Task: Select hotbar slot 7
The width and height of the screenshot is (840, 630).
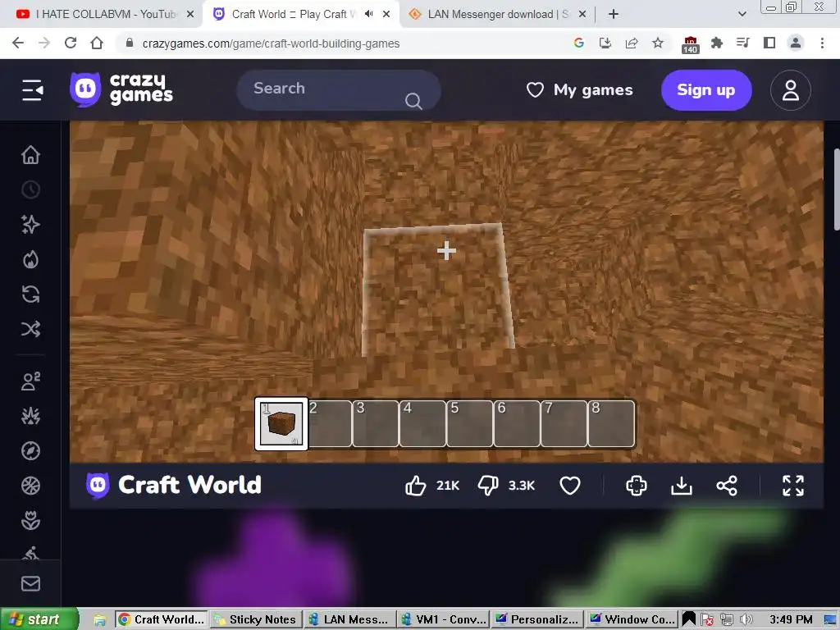Action: tap(564, 424)
